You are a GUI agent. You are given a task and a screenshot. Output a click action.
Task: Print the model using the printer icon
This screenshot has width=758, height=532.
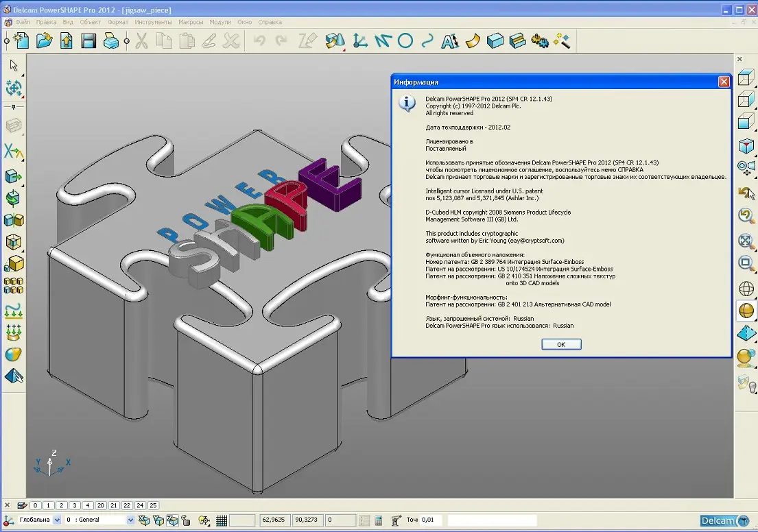click(x=110, y=40)
